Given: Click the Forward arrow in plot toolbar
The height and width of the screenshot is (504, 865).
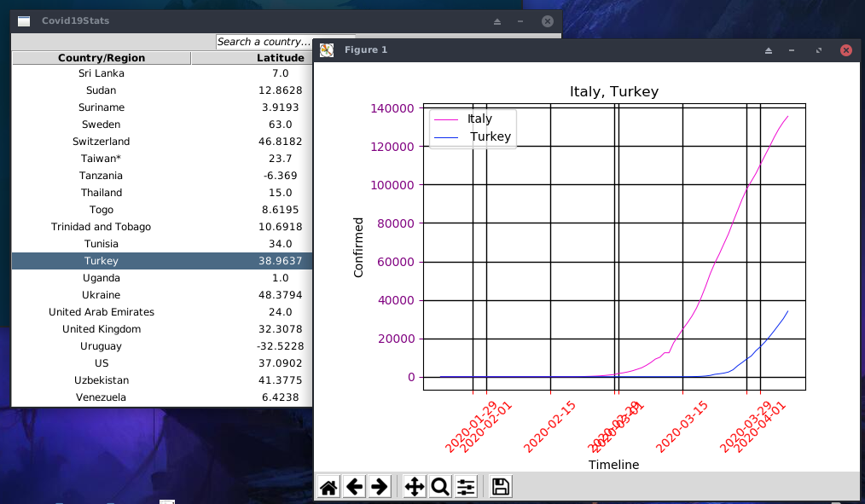Looking at the screenshot, I should pyautogui.click(x=380, y=487).
